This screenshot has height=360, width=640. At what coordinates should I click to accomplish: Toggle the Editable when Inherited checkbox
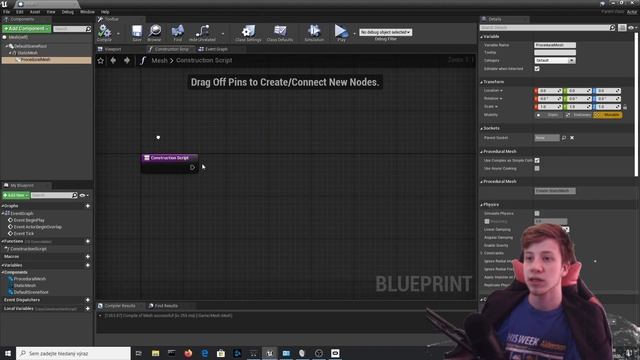[x=537, y=69]
